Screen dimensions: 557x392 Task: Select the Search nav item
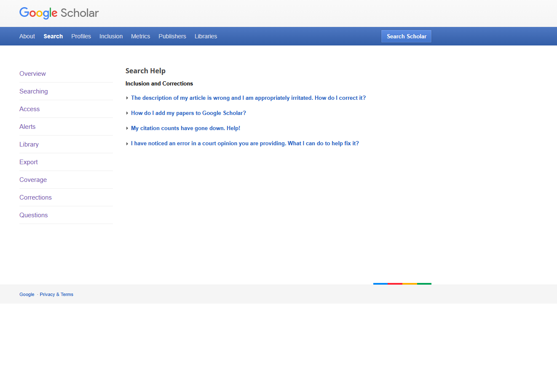pos(53,36)
